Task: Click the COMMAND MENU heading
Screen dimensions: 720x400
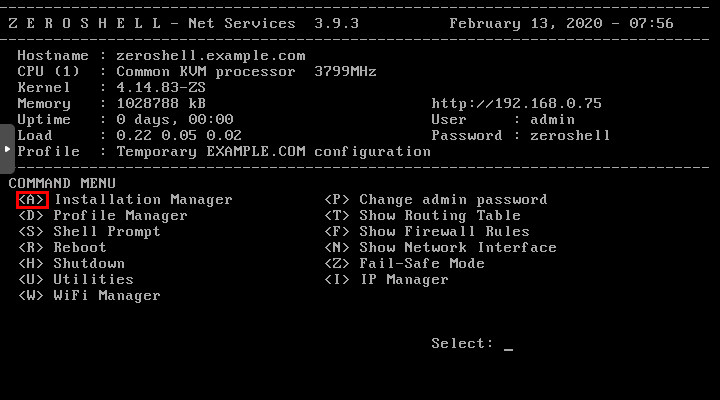Action: (x=62, y=183)
